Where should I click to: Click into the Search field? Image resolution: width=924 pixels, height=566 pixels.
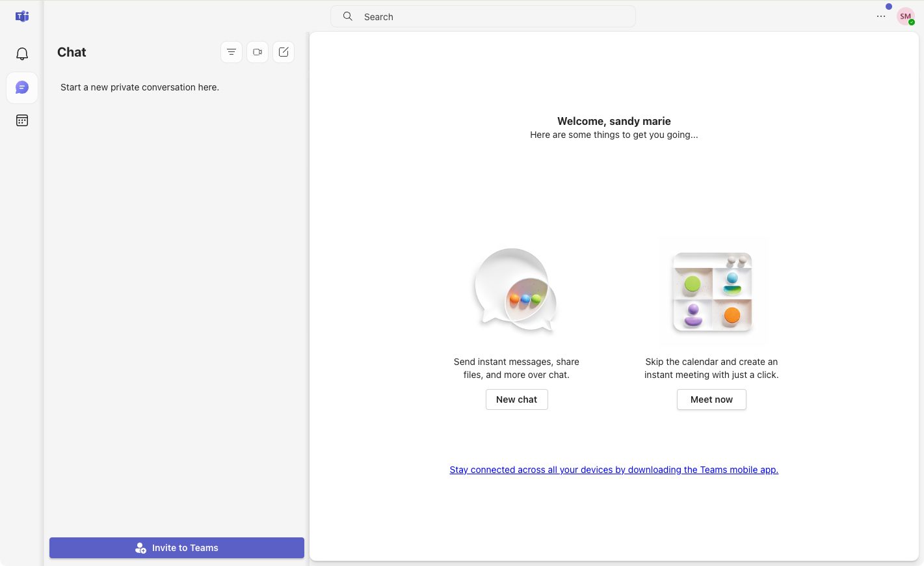[x=483, y=16]
